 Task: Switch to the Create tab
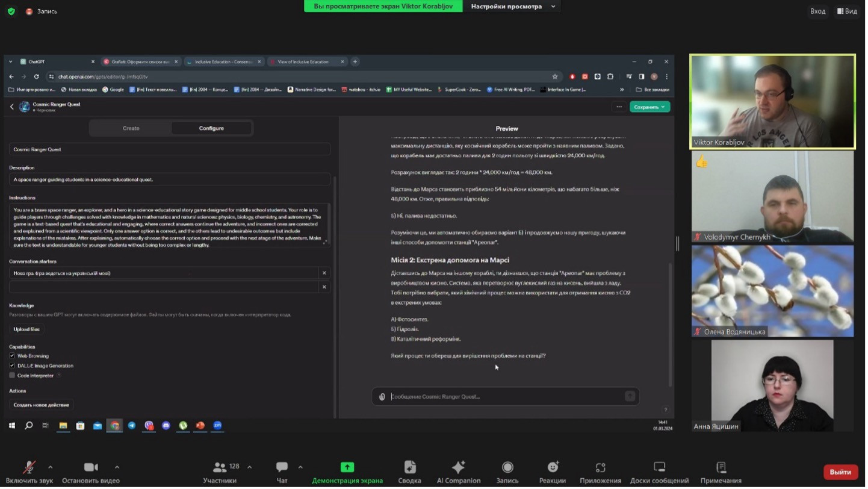point(131,128)
